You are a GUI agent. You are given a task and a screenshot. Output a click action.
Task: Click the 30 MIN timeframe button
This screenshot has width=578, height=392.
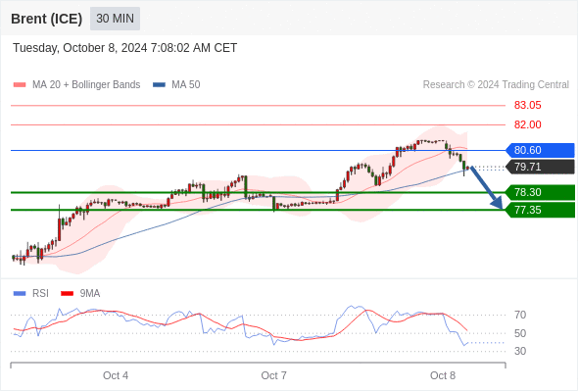click(115, 19)
